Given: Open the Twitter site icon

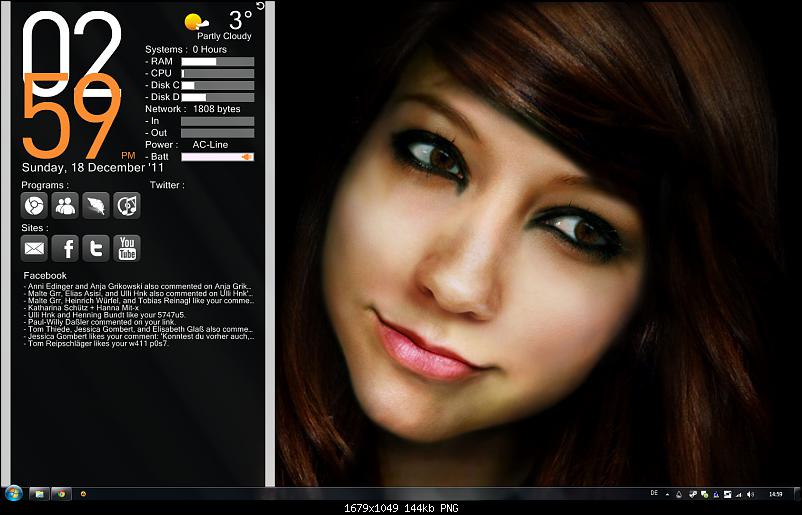Looking at the screenshot, I should point(96,248).
